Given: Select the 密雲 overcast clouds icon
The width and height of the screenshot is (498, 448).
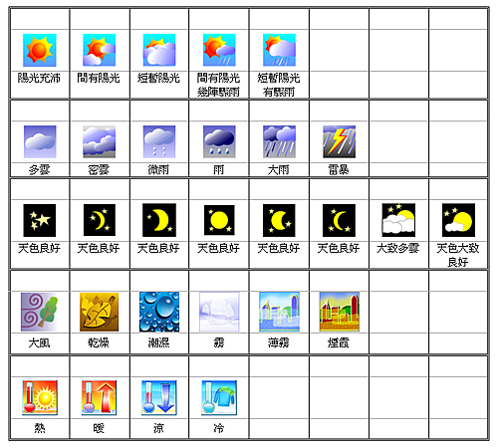Looking at the screenshot, I should click(x=100, y=141).
